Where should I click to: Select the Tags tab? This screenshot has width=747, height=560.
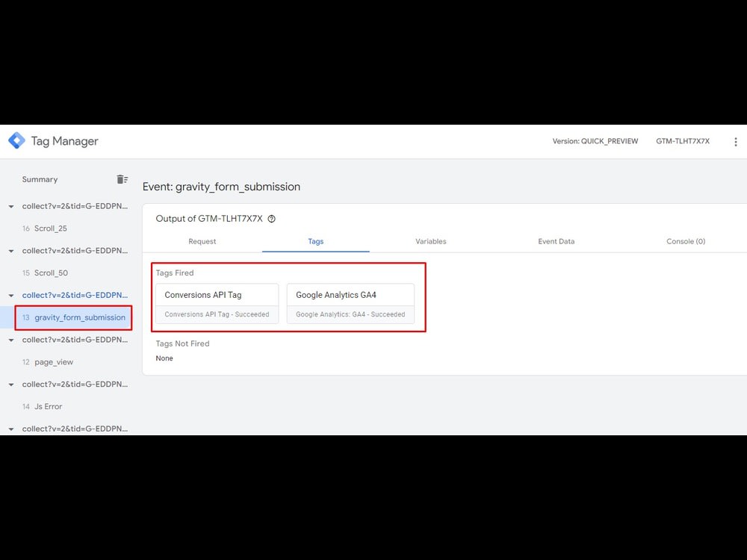click(x=315, y=241)
